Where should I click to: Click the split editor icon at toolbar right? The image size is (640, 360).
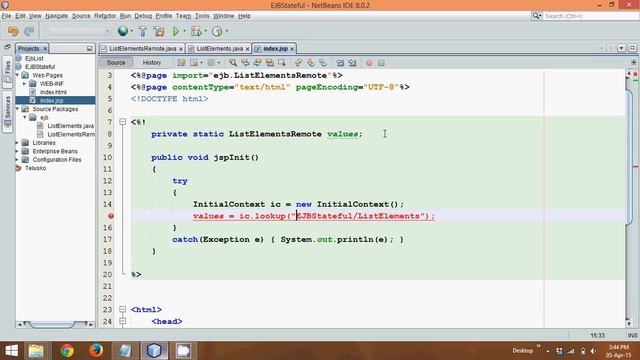tap(633, 62)
